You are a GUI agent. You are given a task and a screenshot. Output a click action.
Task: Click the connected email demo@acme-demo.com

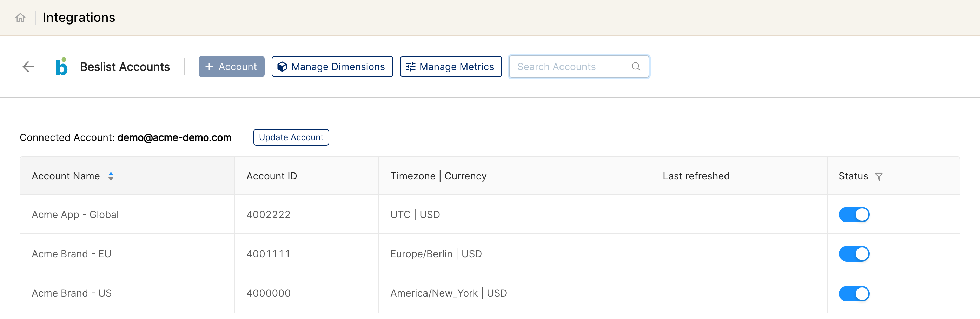(174, 137)
